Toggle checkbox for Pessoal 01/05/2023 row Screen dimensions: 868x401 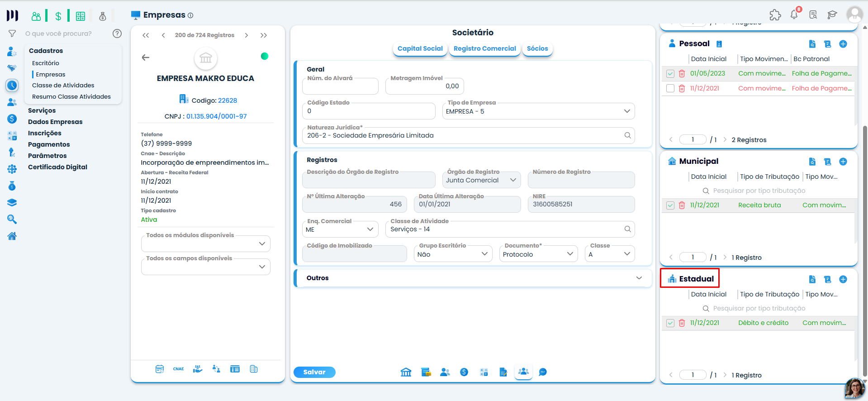coord(670,74)
